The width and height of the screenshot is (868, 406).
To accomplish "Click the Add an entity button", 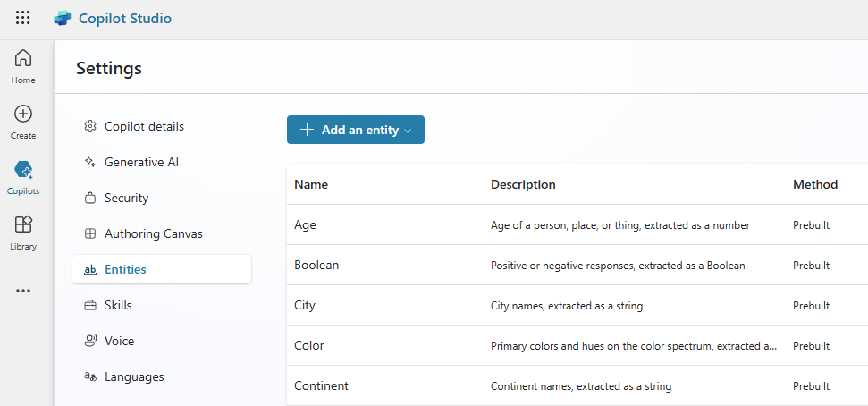I will [356, 130].
